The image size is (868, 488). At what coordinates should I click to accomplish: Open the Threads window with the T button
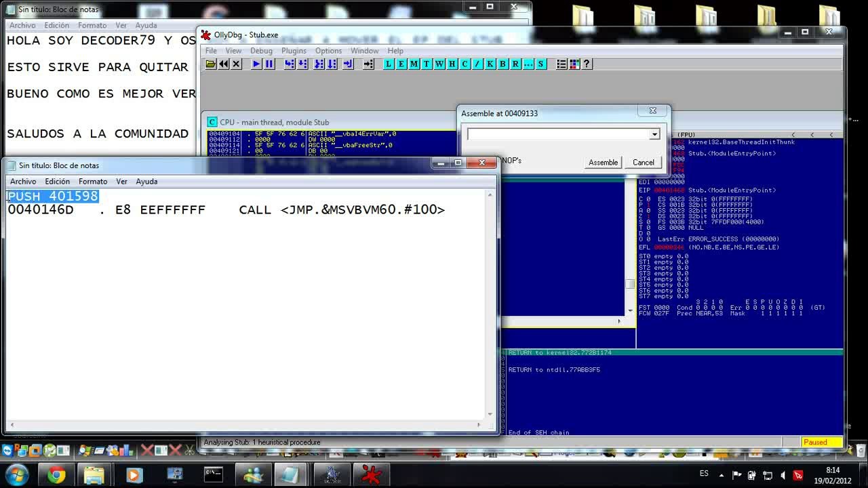coord(427,64)
